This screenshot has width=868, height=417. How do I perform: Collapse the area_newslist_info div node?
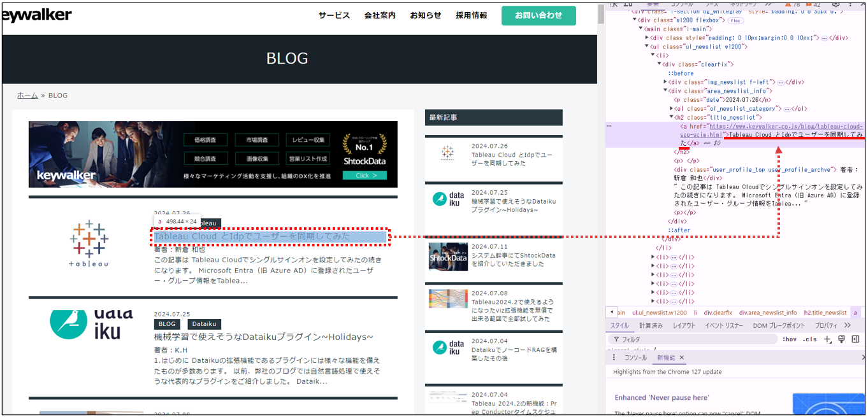click(x=665, y=91)
